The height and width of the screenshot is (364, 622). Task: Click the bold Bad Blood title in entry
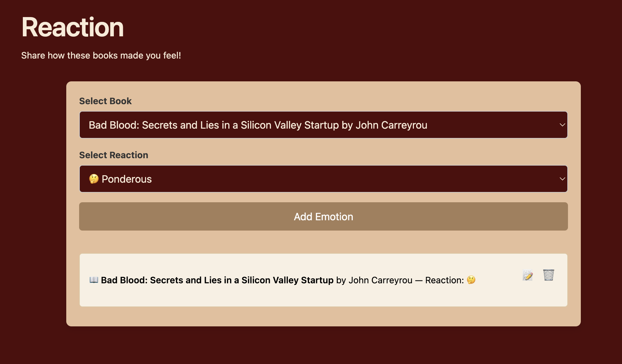[217, 280]
